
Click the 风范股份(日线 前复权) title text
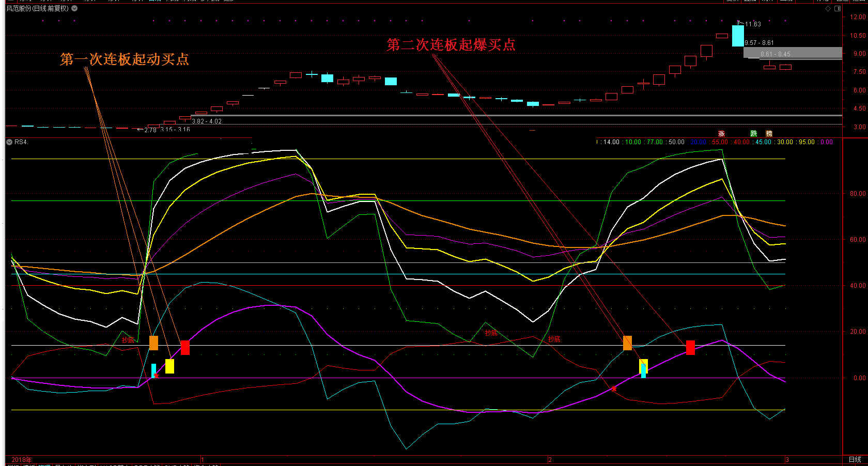point(37,8)
